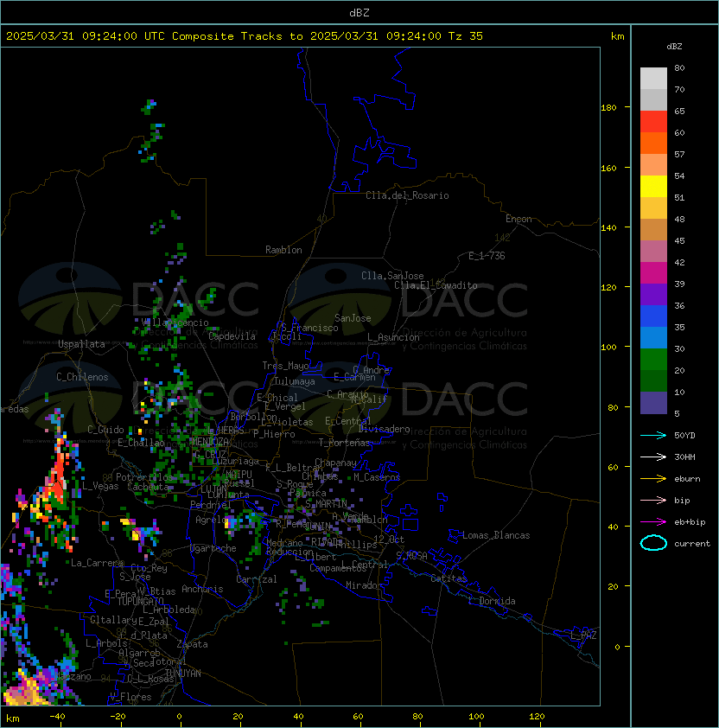Click the light gray 70-80 dBZ swatch
The image size is (719, 728).
653,79
